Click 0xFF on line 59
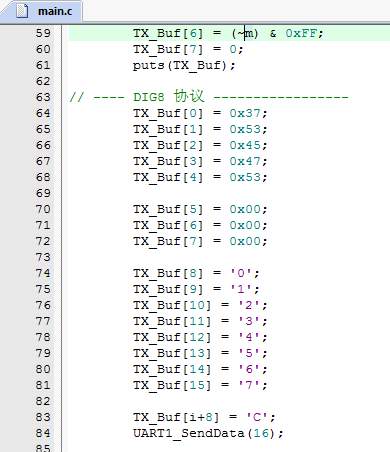The width and height of the screenshot is (390, 452). pyautogui.click(x=301, y=33)
